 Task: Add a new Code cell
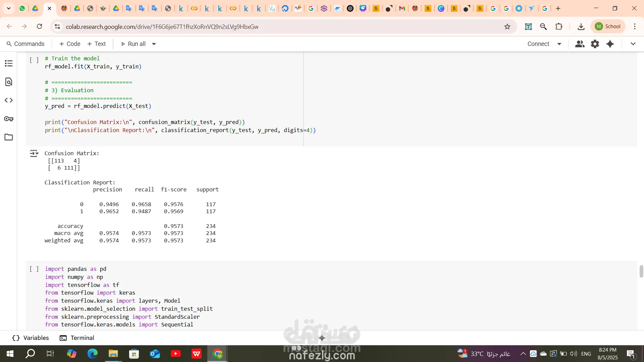(x=70, y=44)
